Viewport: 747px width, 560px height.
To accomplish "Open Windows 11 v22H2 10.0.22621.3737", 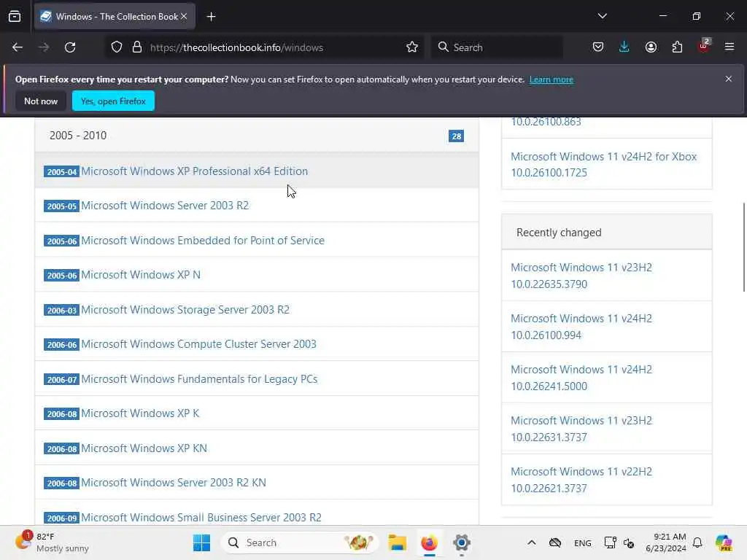I will click(x=581, y=480).
